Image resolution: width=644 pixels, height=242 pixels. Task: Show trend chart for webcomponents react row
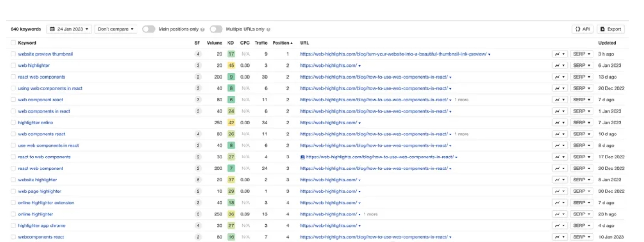pyautogui.click(x=559, y=237)
